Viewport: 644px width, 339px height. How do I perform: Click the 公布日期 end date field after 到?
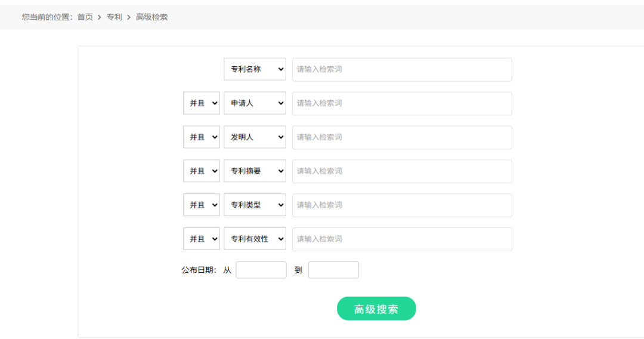[333, 270]
